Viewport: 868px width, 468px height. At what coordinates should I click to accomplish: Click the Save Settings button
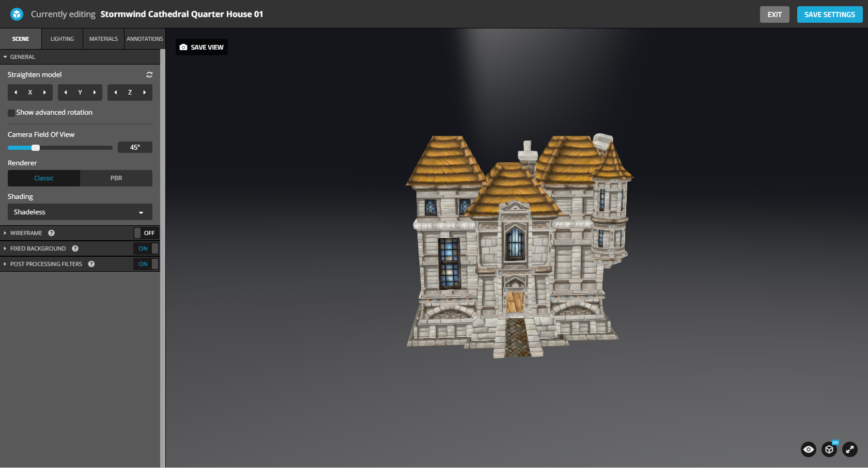tap(830, 14)
